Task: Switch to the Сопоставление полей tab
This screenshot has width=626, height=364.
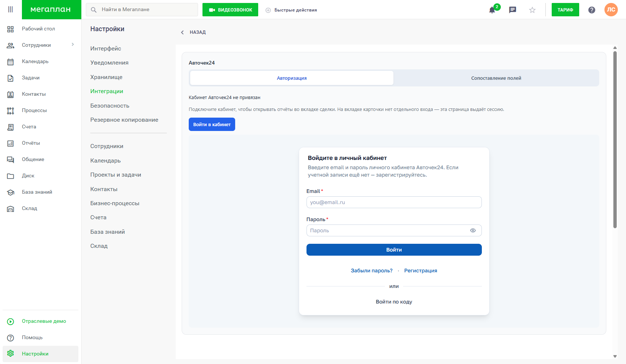Action: click(496, 78)
